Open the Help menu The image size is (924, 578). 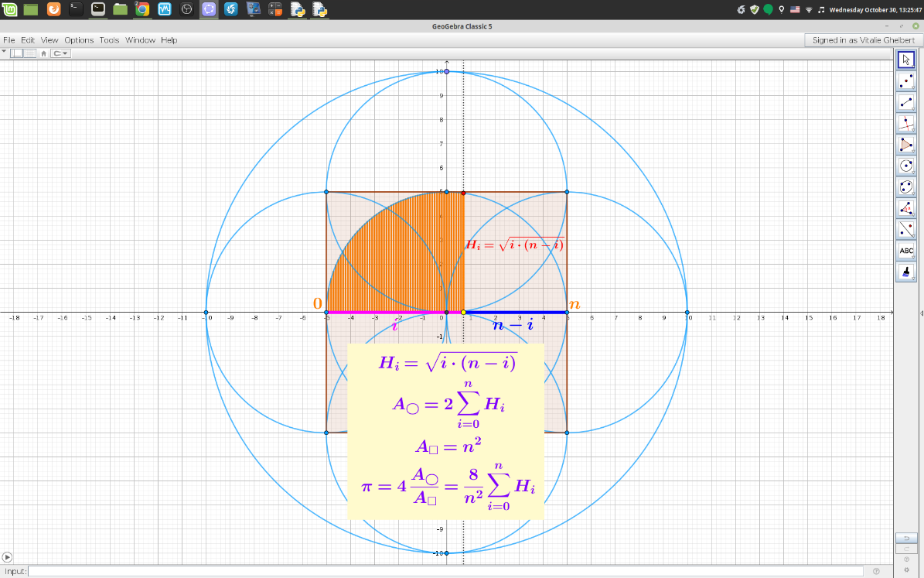pyautogui.click(x=169, y=40)
